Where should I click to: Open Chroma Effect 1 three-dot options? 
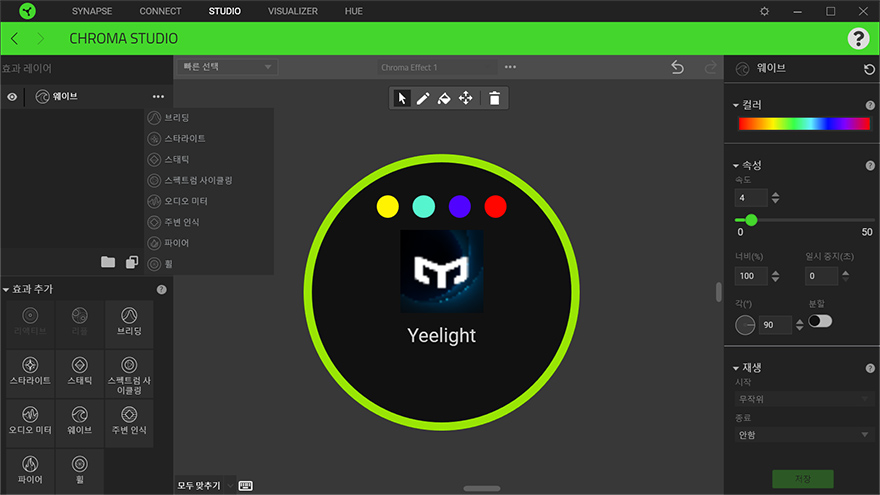510,67
